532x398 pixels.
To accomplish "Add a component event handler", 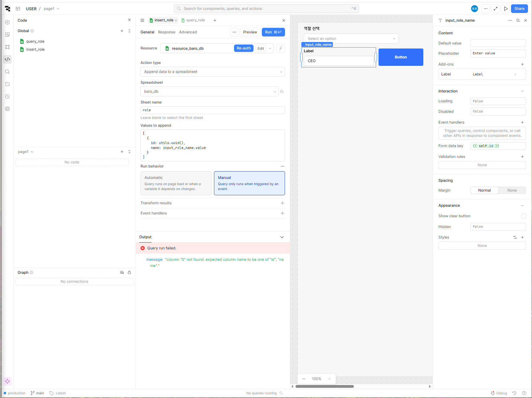I will click(x=522, y=122).
